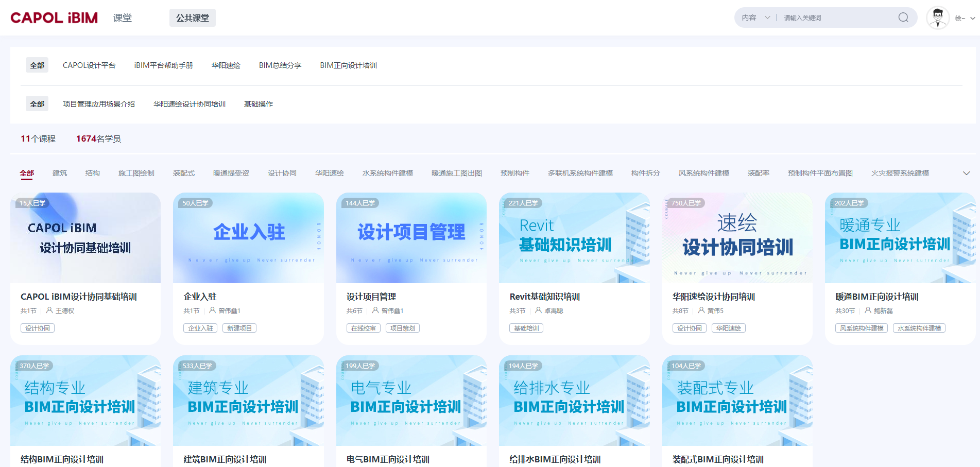Choose 全部 in the top category row
The width and height of the screenshot is (980, 467).
tap(37, 65)
